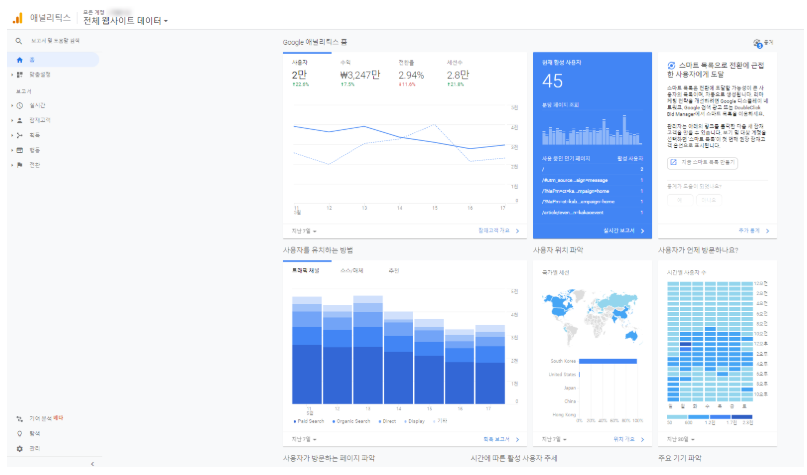Expand the Realtime reports section arrow
This screenshot has width=807, height=475.
click(12, 105)
